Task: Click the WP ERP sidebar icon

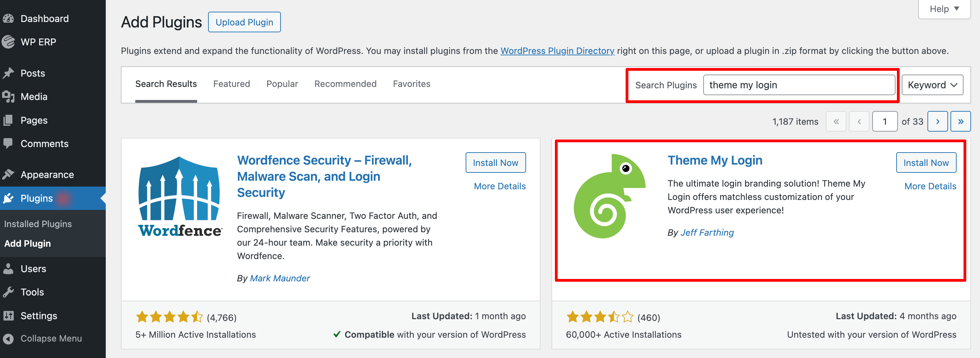Action: 8,42
